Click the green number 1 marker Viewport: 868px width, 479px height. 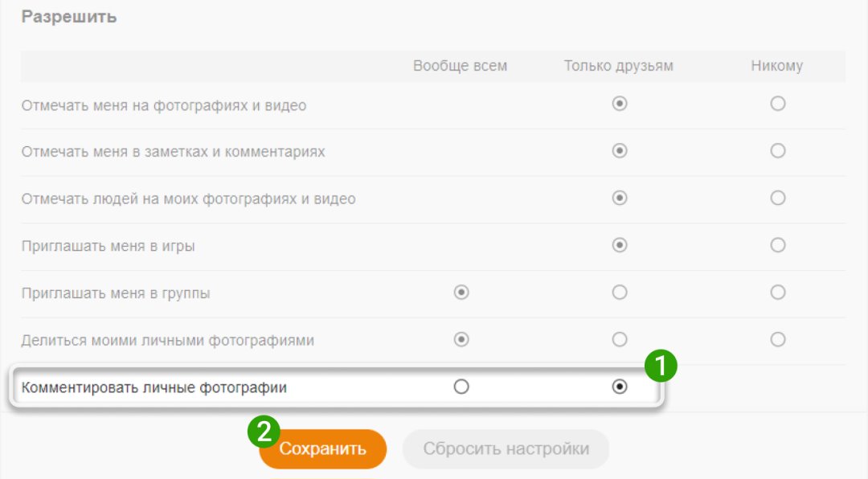(661, 366)
